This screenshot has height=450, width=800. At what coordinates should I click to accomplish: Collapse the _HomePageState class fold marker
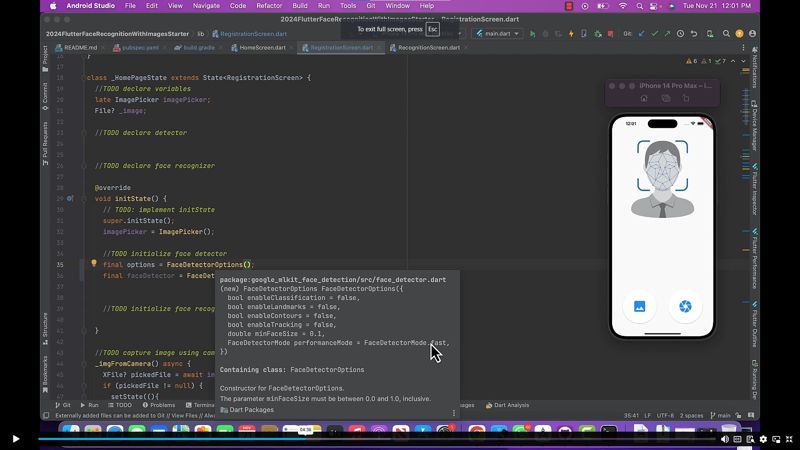tap(83, 78)
